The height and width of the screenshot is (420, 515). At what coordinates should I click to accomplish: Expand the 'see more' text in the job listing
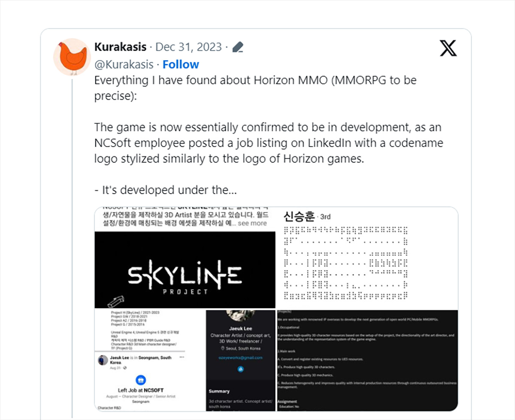click(252, 223)
